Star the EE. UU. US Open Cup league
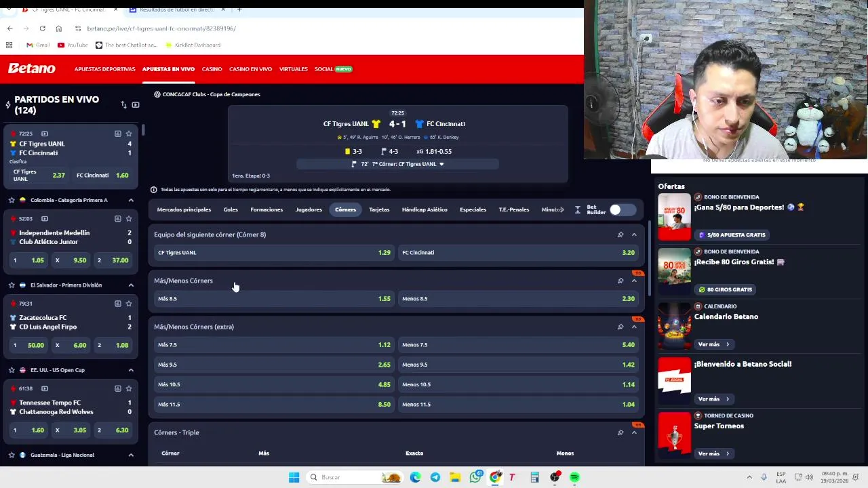 tap(12, 370)
